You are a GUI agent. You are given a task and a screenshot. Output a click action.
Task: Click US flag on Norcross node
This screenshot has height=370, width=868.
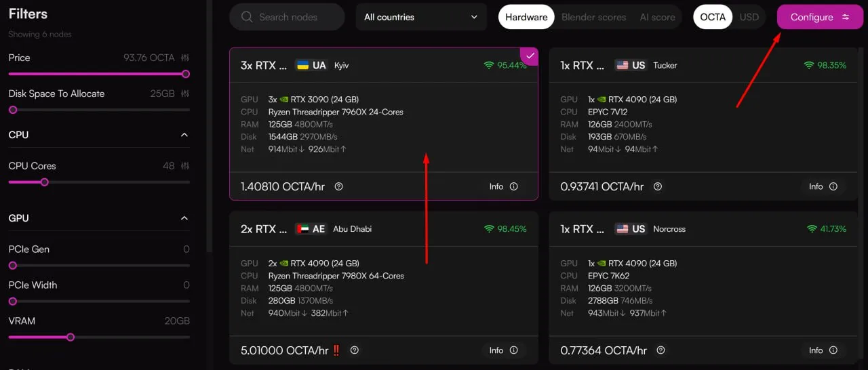[622, 229]
